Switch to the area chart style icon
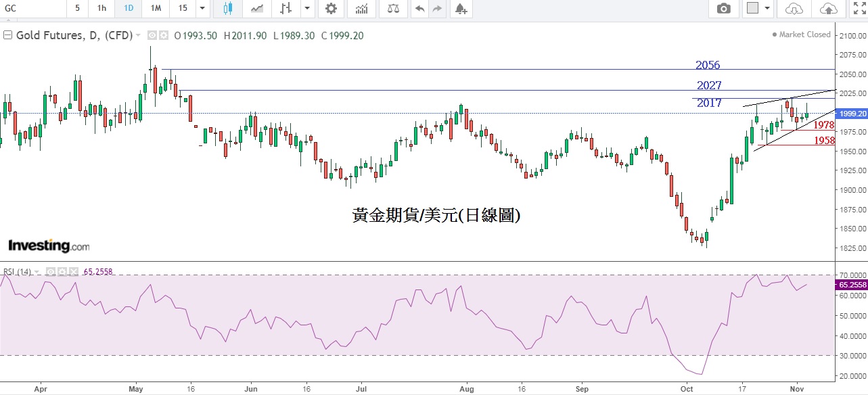868x395 pixels. (x=257, y=9)
